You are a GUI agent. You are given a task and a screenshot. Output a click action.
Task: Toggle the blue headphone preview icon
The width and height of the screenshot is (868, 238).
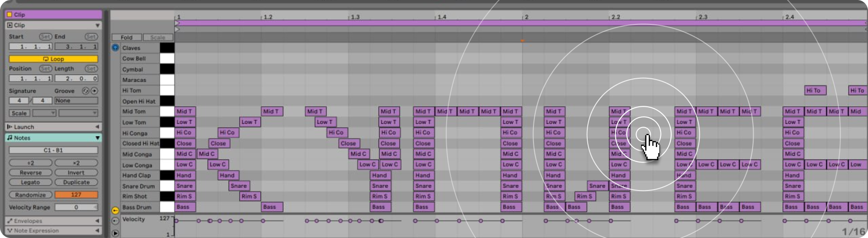coord(115,48)
